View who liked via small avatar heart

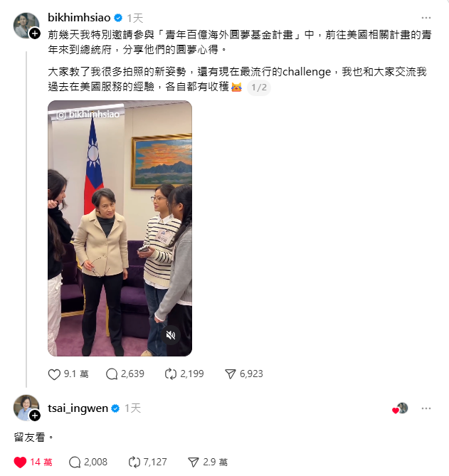(400, 408)
